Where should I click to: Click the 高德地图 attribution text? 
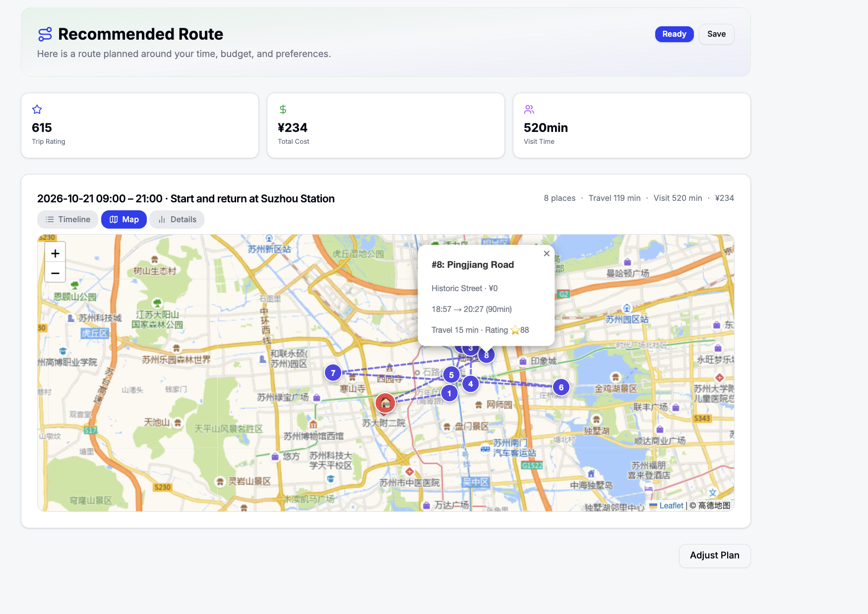714,505
